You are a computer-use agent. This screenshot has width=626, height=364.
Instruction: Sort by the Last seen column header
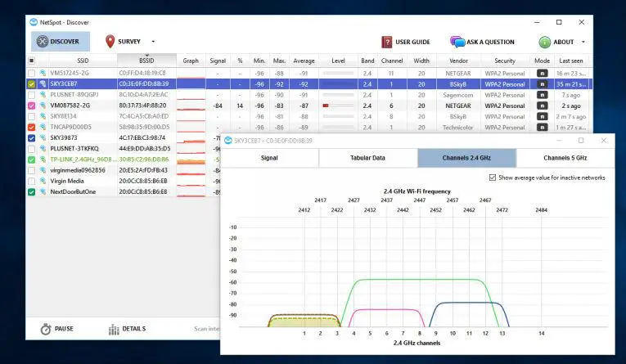tap(571, 61)
